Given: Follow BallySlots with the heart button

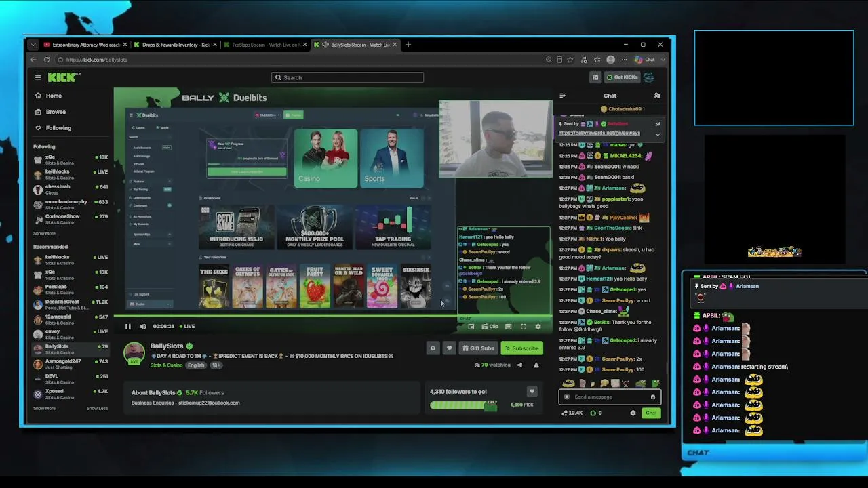Looking at the screenshot, I should point(449,348).
